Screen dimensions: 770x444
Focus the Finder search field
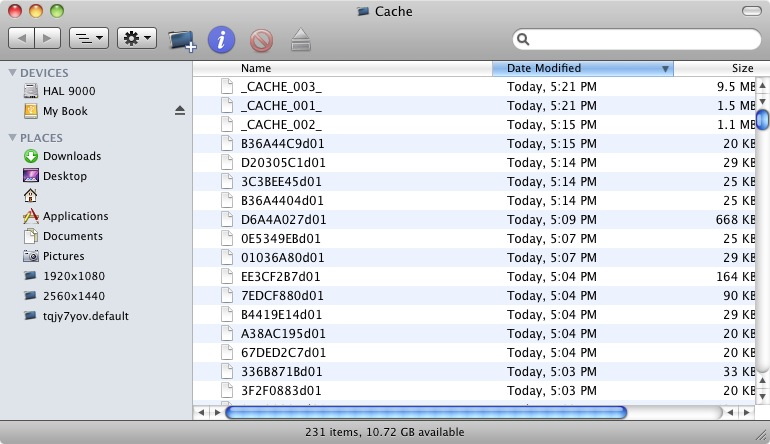click(x=637, y=39)
